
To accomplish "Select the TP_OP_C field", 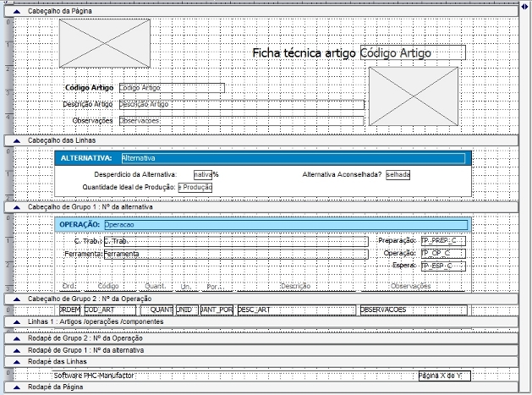I will [x=443, y=254].
